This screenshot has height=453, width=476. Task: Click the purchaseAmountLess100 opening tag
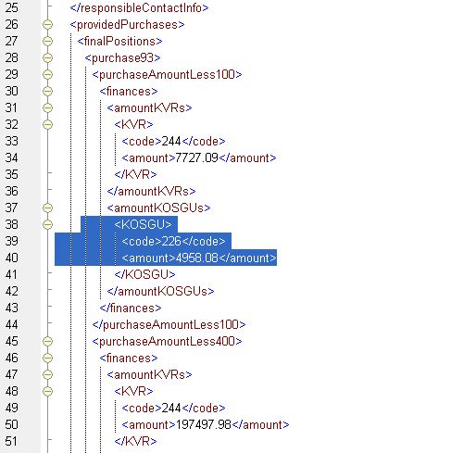[167, 75]
